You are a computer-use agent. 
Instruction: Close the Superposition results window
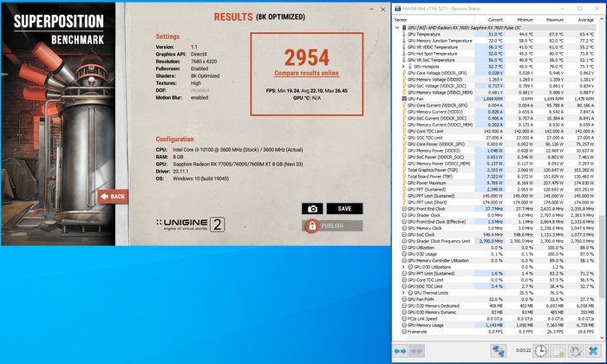[383, 9]
